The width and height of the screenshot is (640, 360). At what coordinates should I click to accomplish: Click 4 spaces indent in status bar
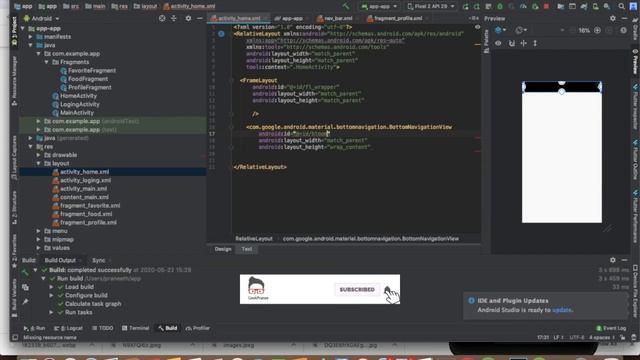tap(602, 338)
